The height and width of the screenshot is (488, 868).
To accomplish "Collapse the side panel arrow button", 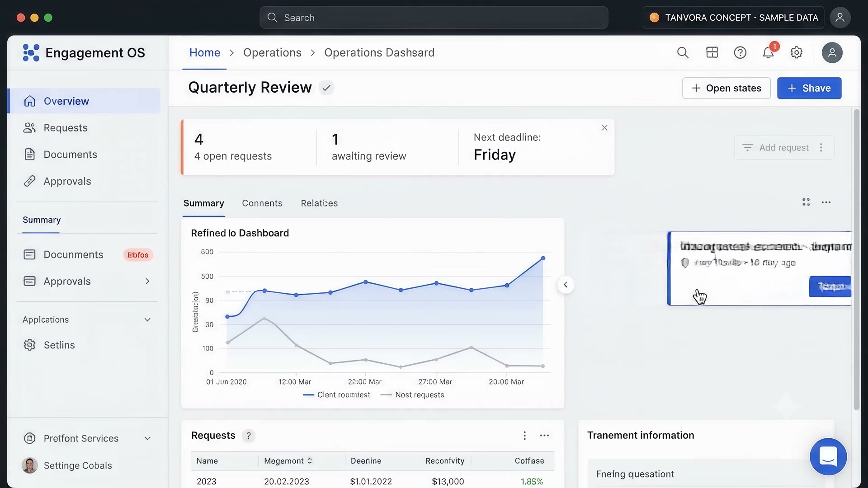I will point(566,285).
